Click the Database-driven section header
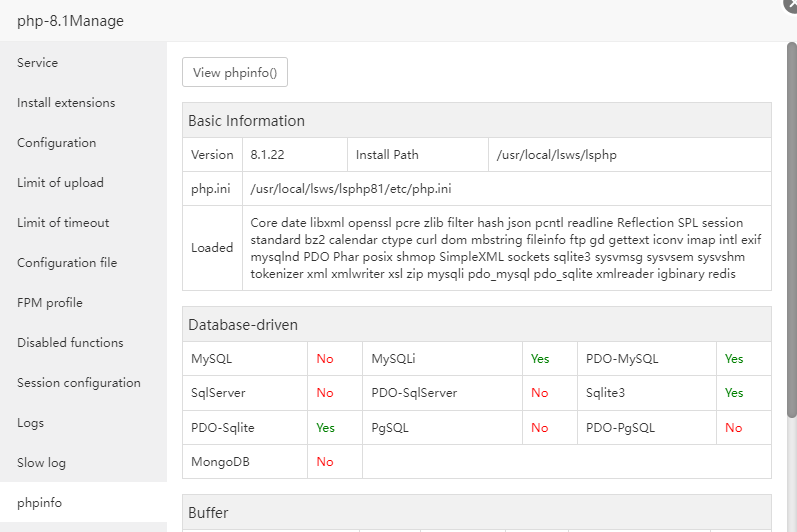The width and height of the screenshot is (797, 532). (x=243, y=324)
